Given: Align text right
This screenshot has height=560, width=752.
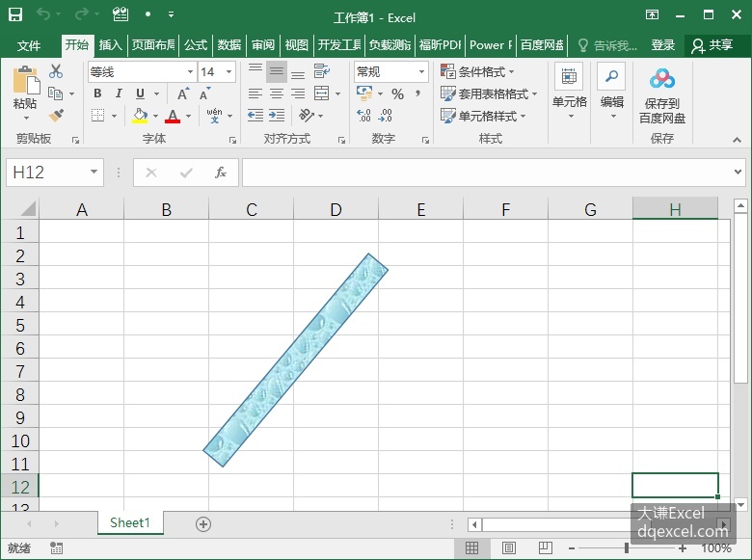Looking at the screenshot, I should (x=298, y=93).
